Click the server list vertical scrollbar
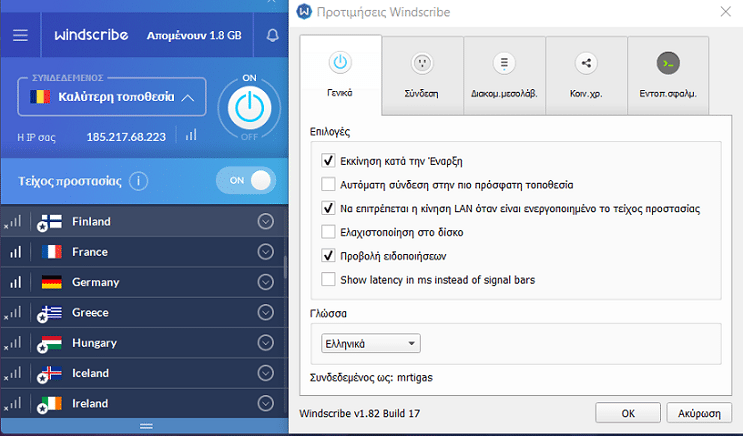743x436 pixels. (x=285, y=267)
